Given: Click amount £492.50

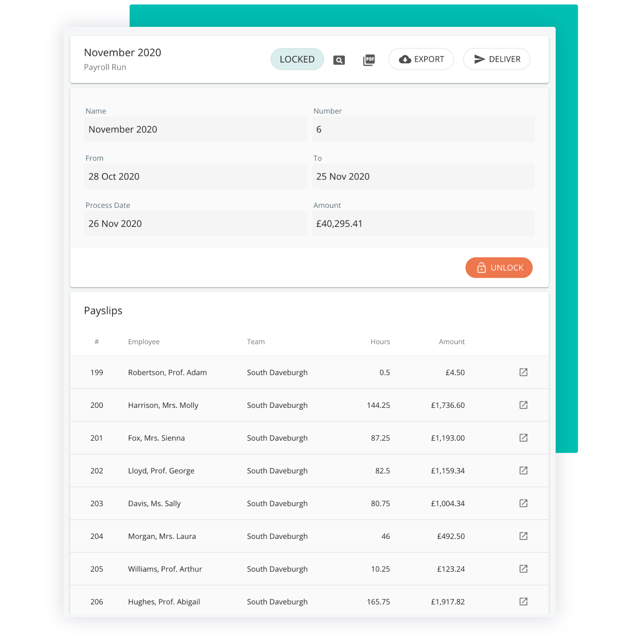Looking at the screenshot, I should point(451,536).
